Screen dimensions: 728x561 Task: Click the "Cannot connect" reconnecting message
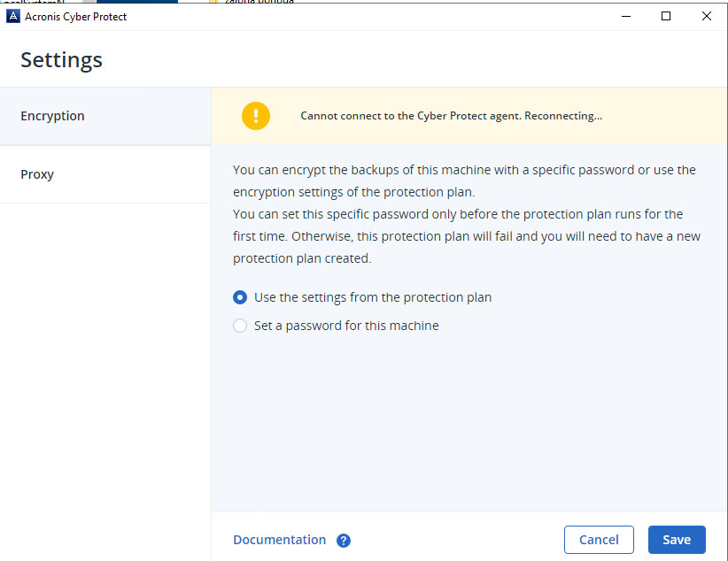[452, 116]
